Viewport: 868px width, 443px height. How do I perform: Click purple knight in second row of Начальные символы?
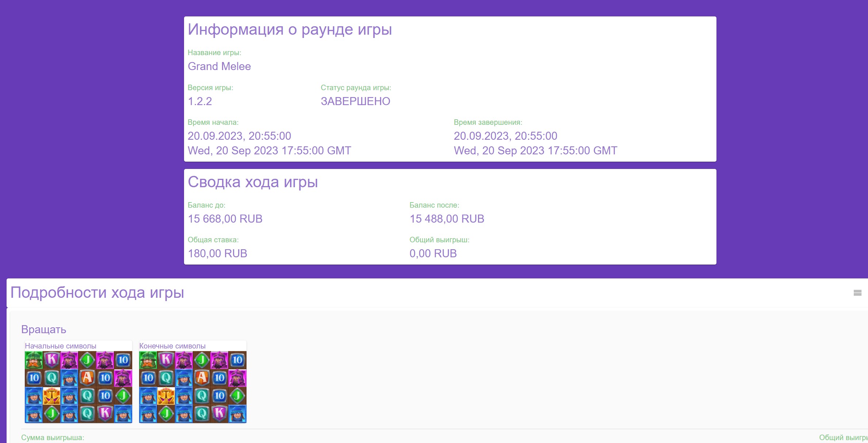pyautogui.click(x=123, y=378)
